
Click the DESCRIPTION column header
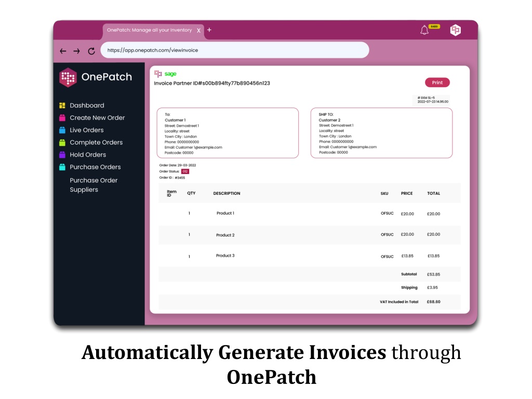click(x=227, y=193)
